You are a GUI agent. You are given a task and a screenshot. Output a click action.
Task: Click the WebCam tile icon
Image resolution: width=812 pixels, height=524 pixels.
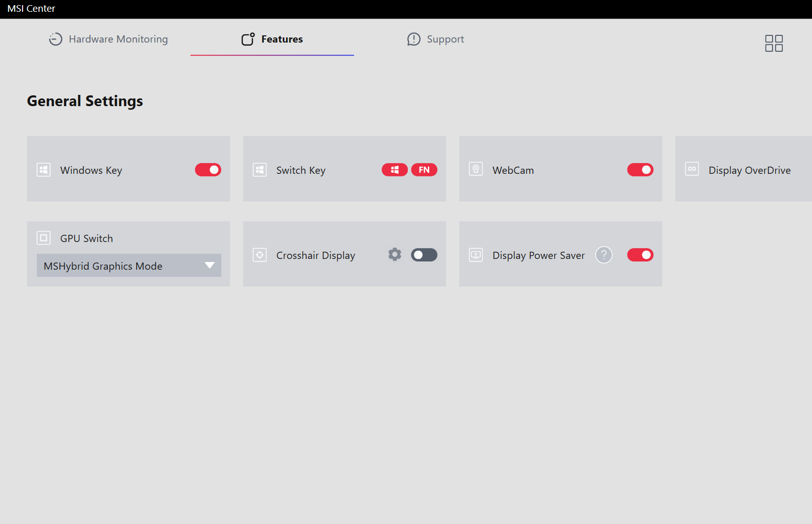(x=476, y=170)
